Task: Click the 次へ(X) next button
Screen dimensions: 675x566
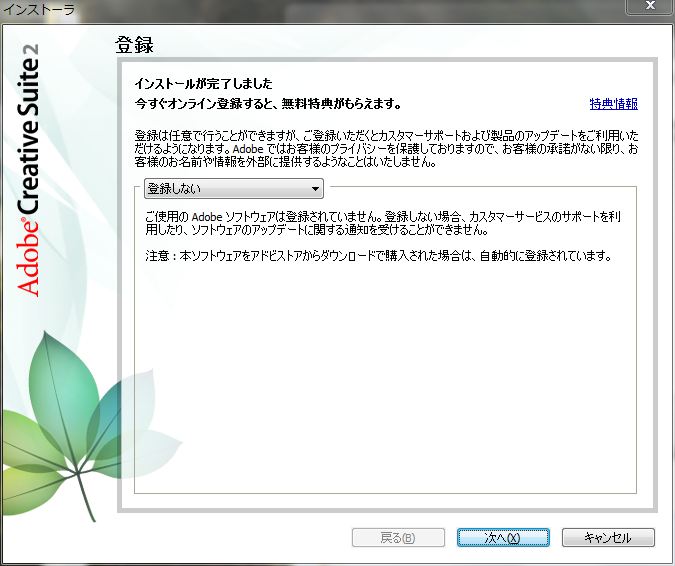Action: coord(503,538)
